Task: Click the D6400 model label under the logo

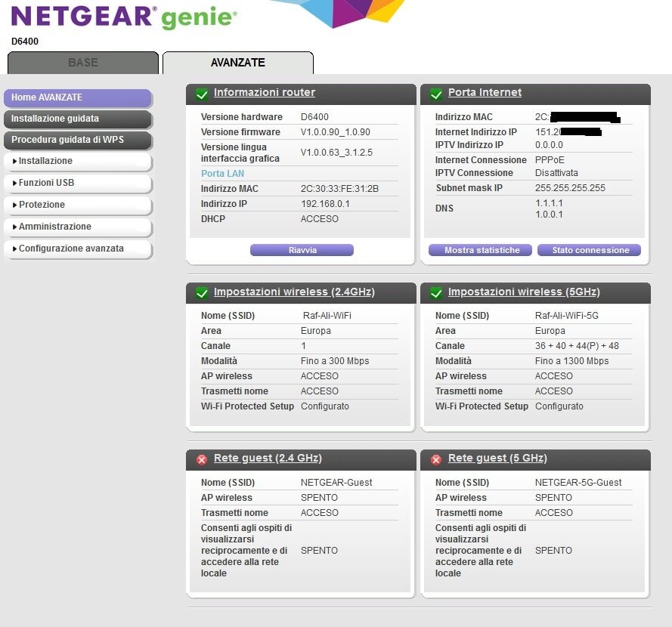Action: [x=25, y=42]
